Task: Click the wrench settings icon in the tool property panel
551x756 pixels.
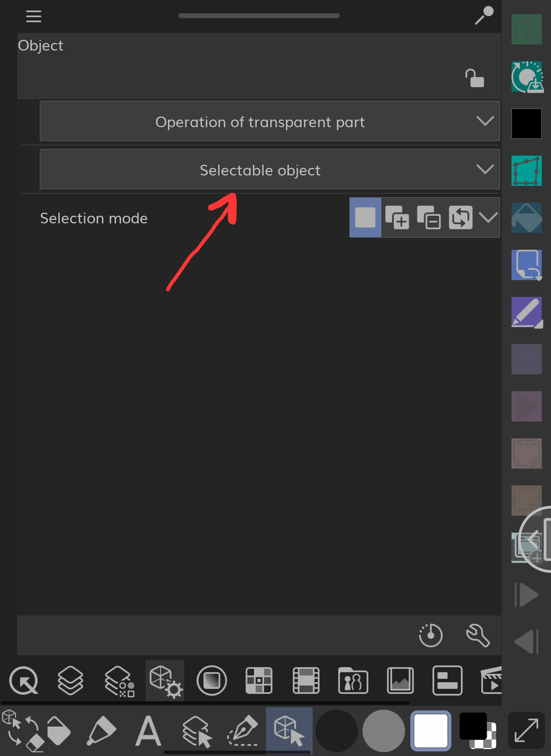Action: (478, 635)
